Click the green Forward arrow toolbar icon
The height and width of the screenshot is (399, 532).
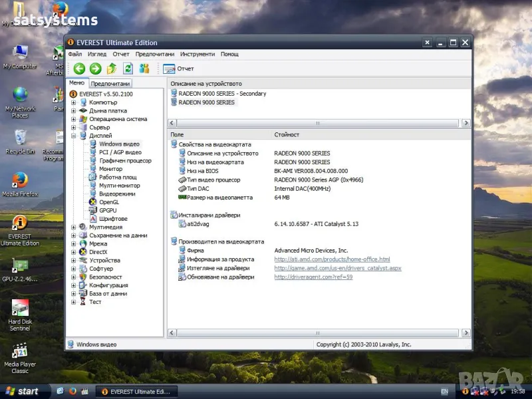point(95,68)
